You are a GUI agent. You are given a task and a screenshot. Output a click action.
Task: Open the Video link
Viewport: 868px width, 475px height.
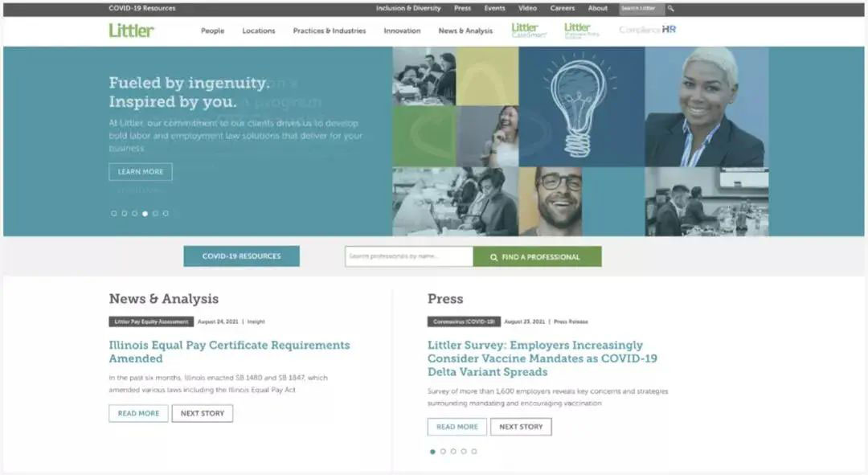[527, 8]
